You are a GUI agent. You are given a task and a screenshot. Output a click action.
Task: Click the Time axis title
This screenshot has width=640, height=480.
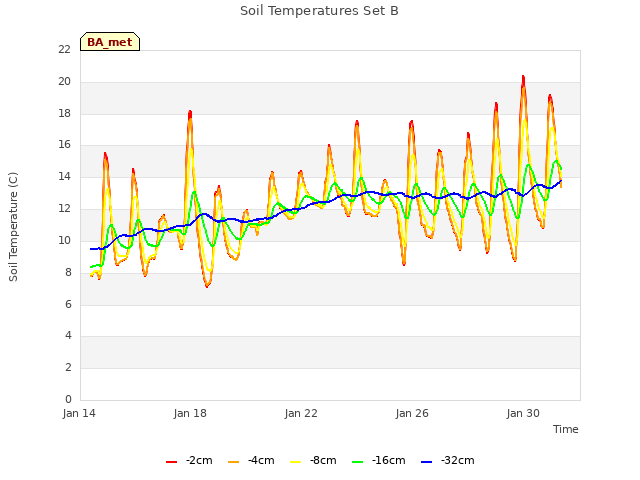(566, 429)
